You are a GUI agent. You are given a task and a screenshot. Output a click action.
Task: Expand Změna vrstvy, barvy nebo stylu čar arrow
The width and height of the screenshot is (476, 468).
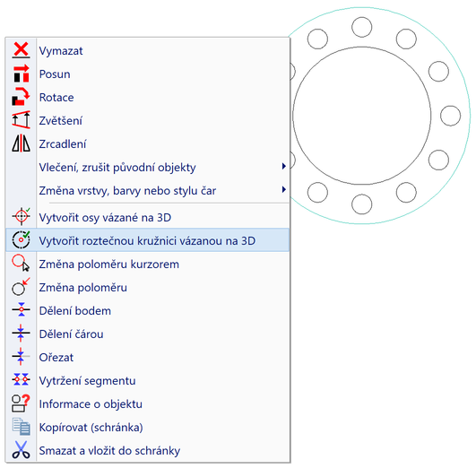(283, 189)
